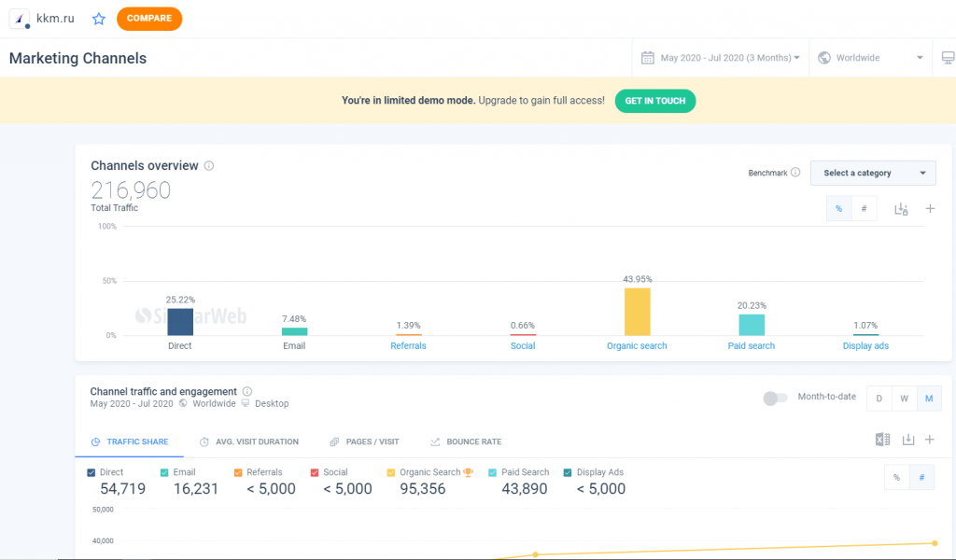Screen dimensions: 956x560
Task: Click the Benchmark info icon
Action: [x=795, y=173]
